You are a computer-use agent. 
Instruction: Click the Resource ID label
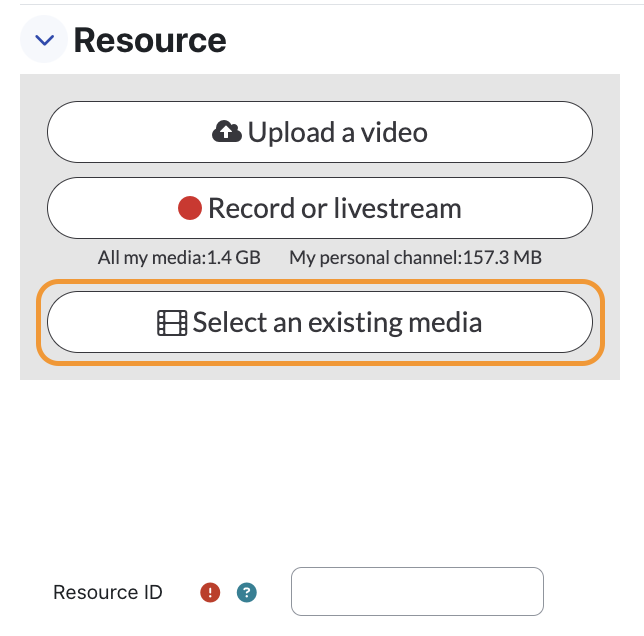108,592
